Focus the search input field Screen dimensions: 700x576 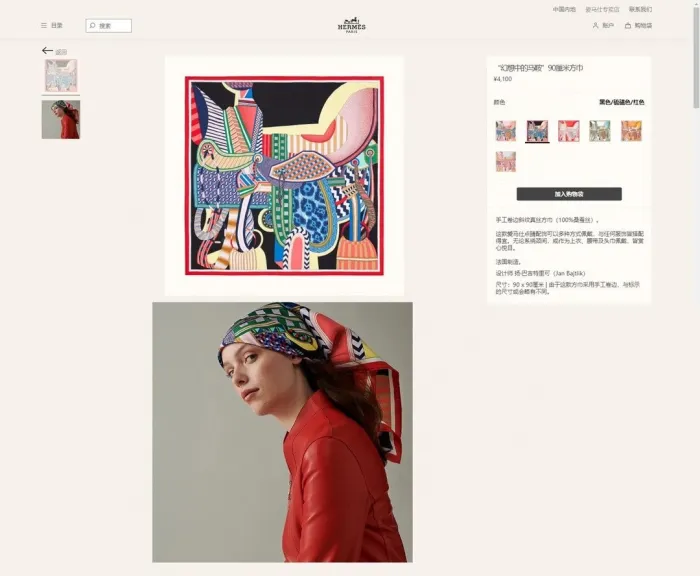(108, 25)
